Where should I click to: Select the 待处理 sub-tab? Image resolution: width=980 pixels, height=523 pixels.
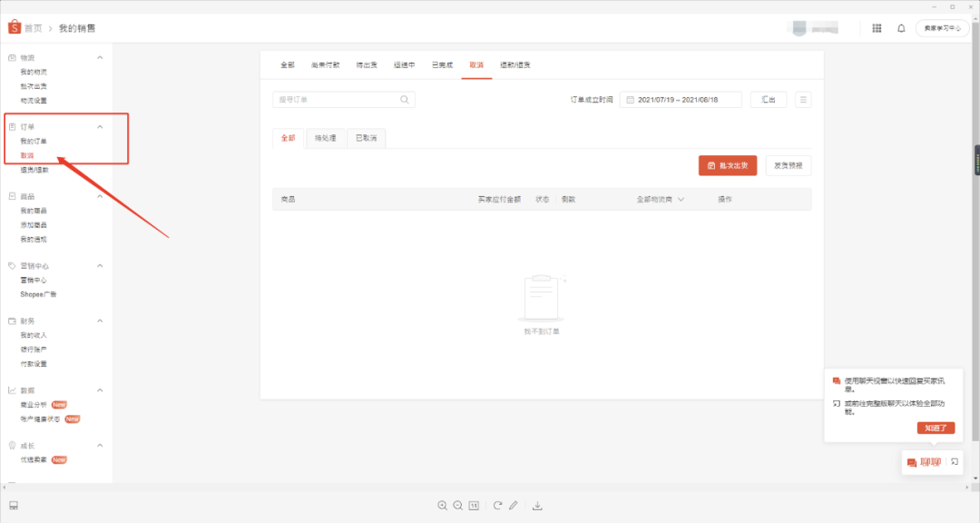[325, 138]
